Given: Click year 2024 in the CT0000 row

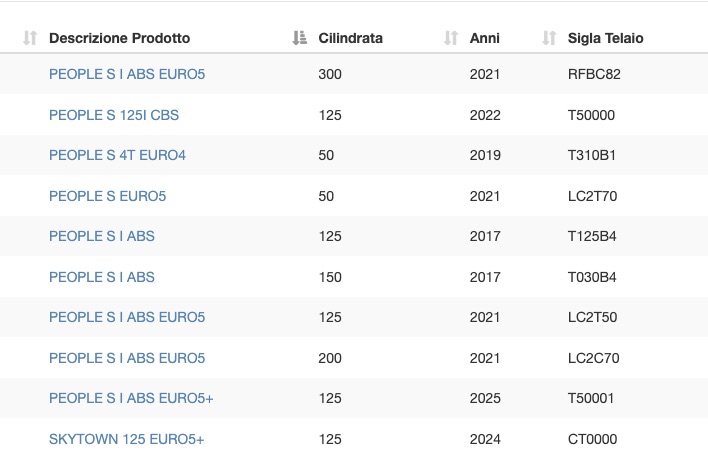Looking at the screenshot, I should click(x=485, y=439).
